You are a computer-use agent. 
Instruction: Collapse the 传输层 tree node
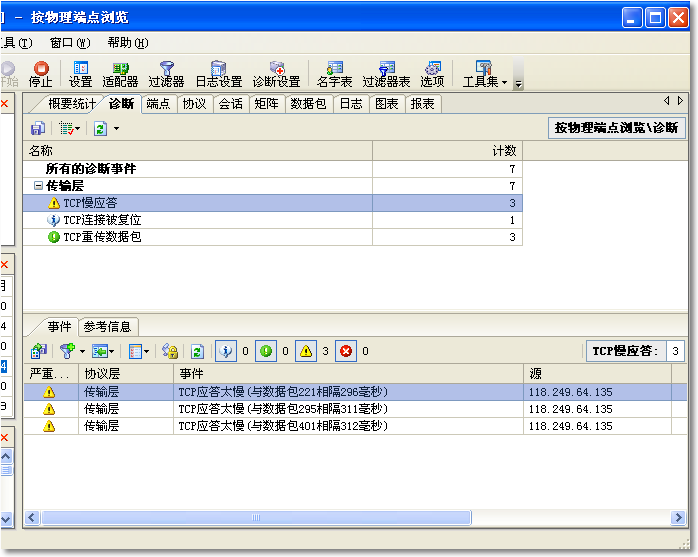(38, 186)
